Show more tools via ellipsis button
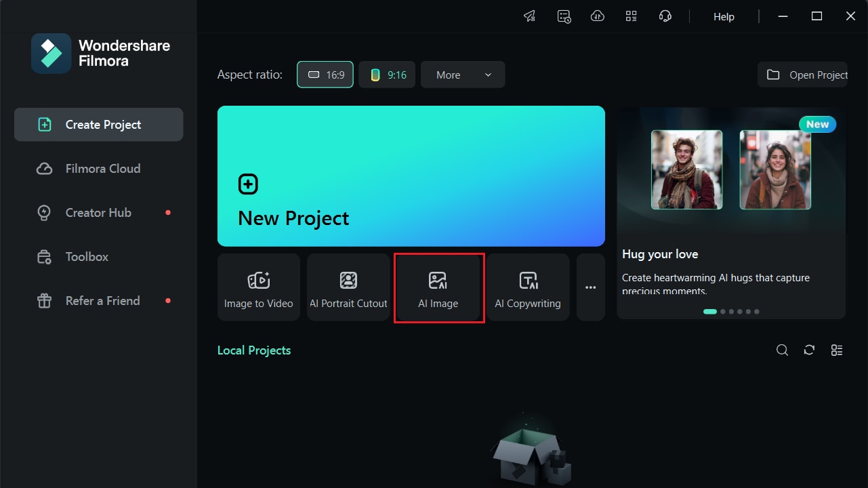 (591, 287)
